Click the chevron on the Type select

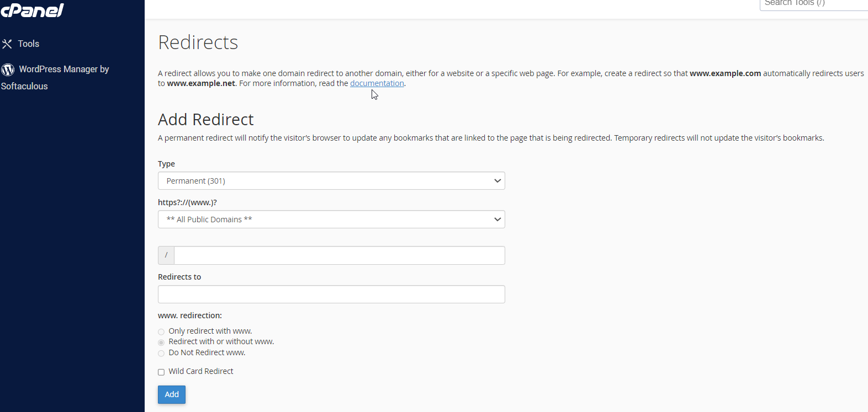tap(497, 181)
